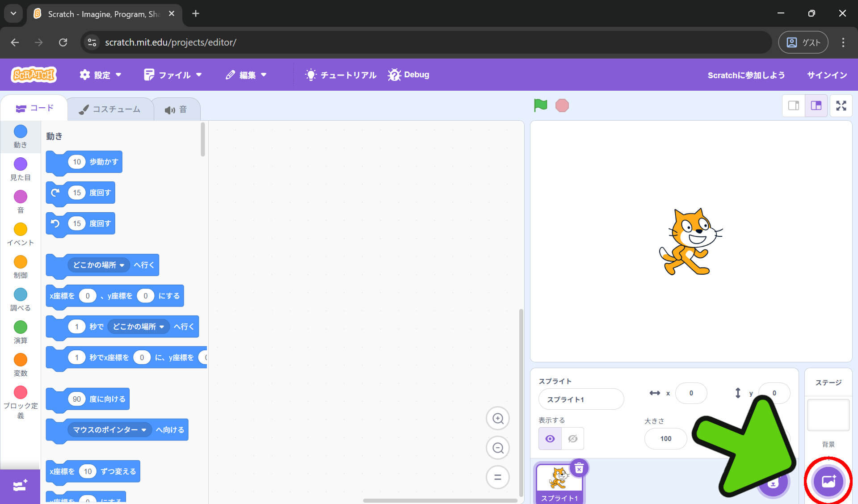Enter full screen stage mode
The width and height of the screenshot is (858, 504).
click(841, 105)
